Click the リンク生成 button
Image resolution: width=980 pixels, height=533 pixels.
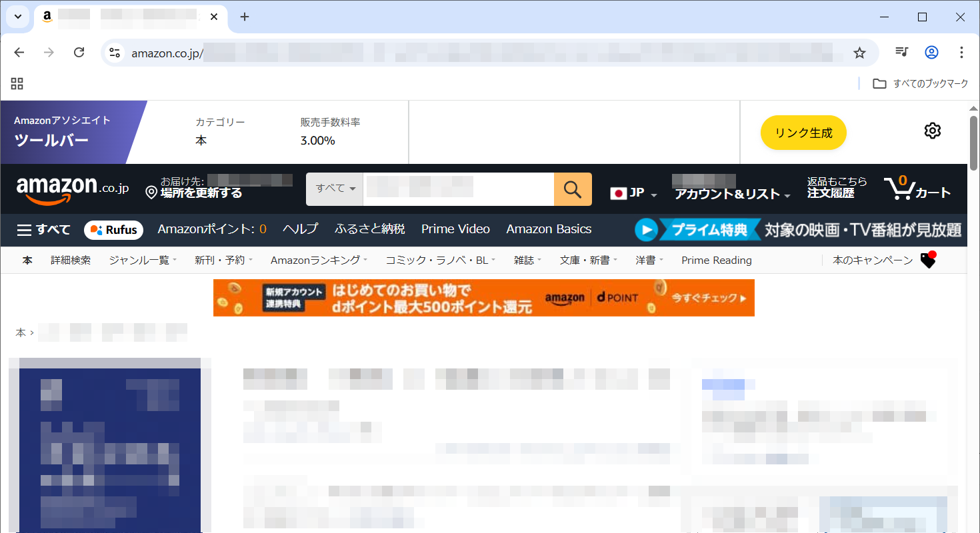(803, 133)
